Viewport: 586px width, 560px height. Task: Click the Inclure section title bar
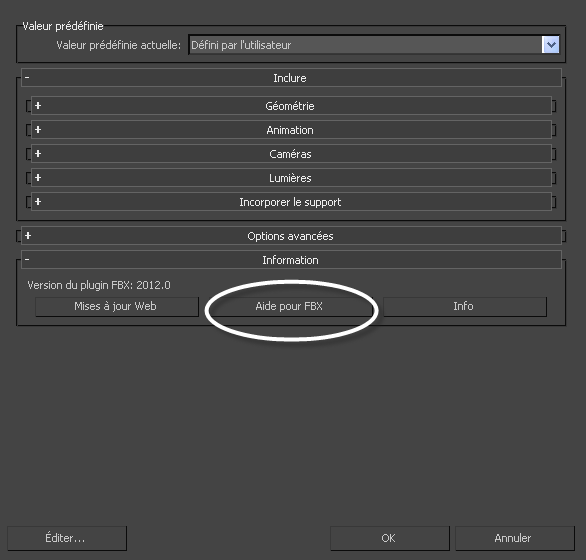[291, 78]
